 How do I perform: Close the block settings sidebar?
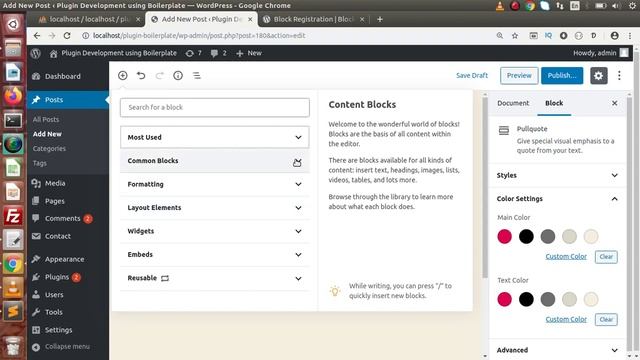[614, 103]
